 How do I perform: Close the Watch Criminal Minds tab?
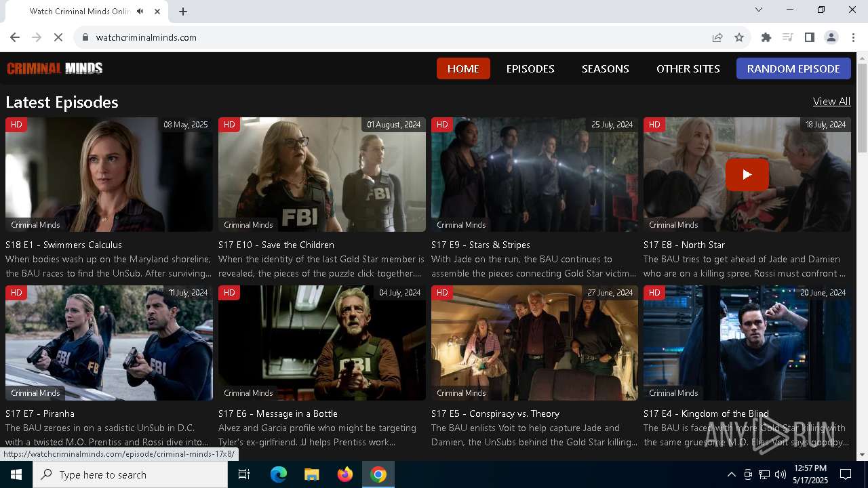coord(157,12)
